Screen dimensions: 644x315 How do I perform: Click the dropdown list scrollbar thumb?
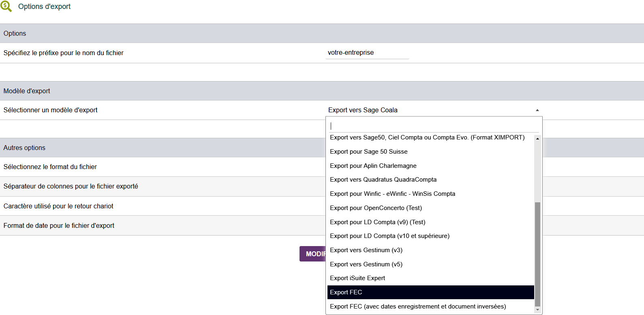(x=537, y=254)
